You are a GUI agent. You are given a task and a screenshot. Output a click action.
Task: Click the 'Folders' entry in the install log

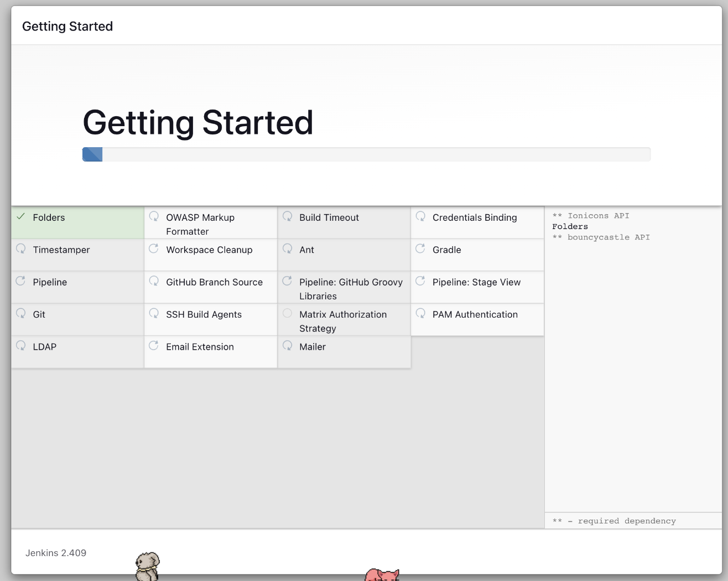(570, 226)
